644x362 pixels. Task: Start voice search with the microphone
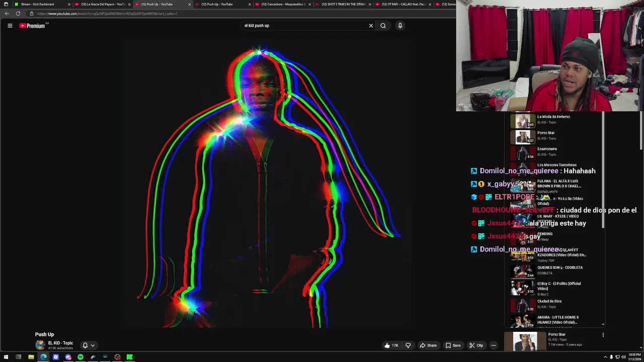(400, 26)
